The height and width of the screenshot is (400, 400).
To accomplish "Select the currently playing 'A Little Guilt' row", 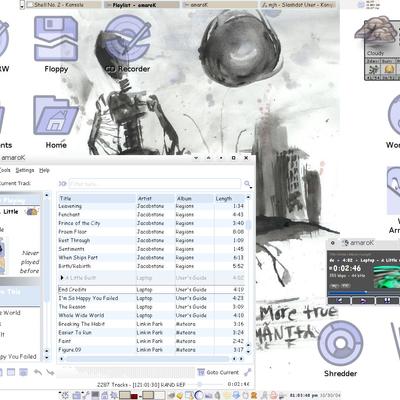I will [x=151, y=278].
